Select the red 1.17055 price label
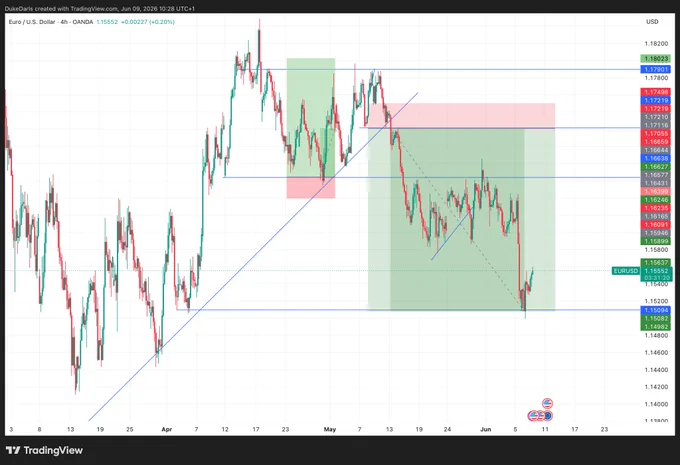680x465 pixels. click(x=656, y=134)
